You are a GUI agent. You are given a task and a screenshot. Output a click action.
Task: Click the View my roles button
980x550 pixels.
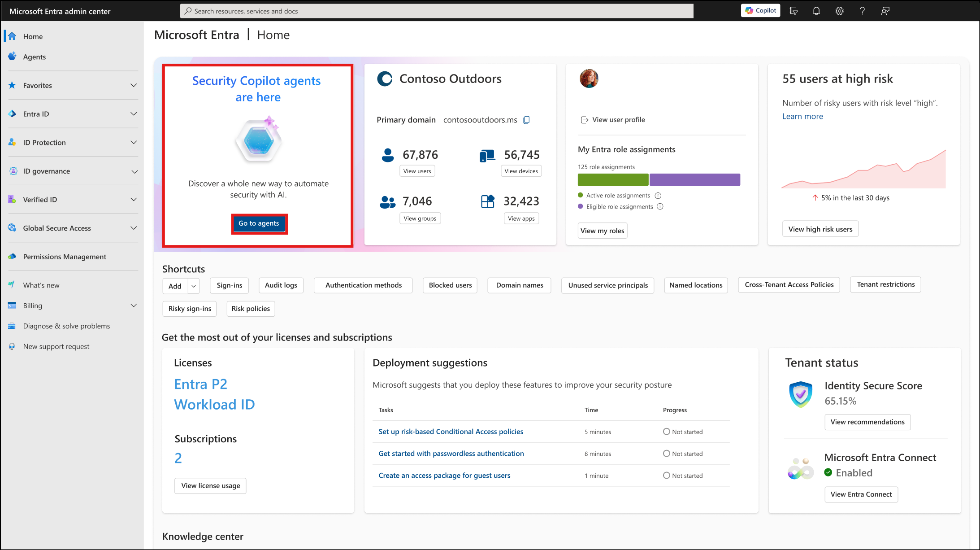602,231
